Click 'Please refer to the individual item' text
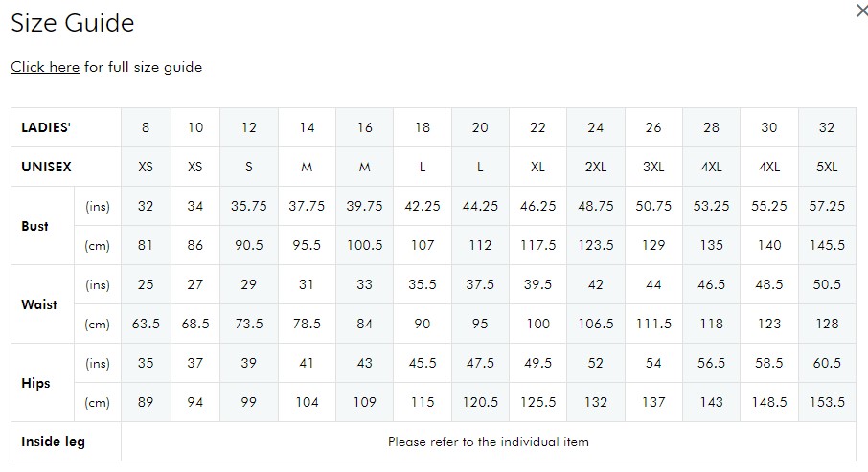Image resolution: width=868 pixels, height=472 pixels. (x=489, y=441)
